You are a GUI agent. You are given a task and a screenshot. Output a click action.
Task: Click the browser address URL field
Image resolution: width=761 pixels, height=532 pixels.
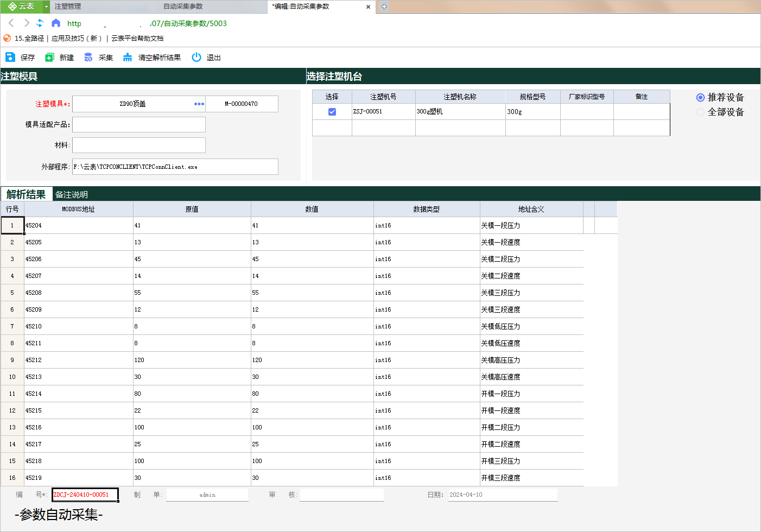tap(147, 23)
